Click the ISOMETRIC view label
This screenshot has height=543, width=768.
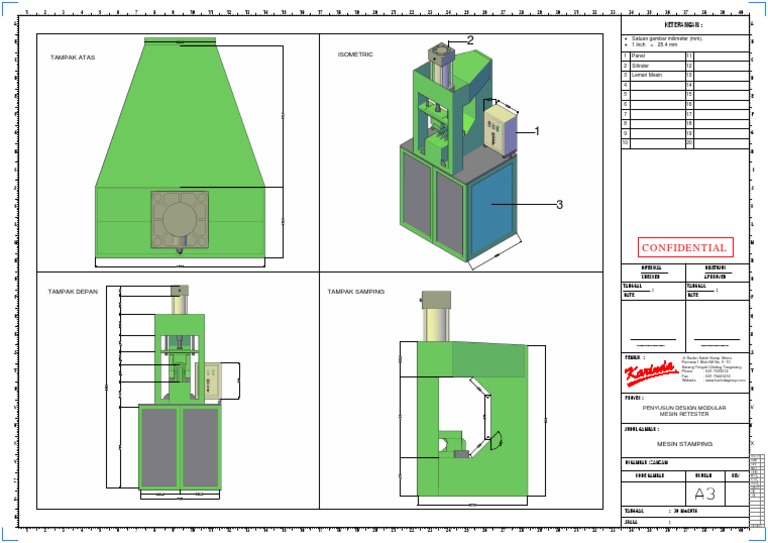pyautogui.click(x=355, y=54)
